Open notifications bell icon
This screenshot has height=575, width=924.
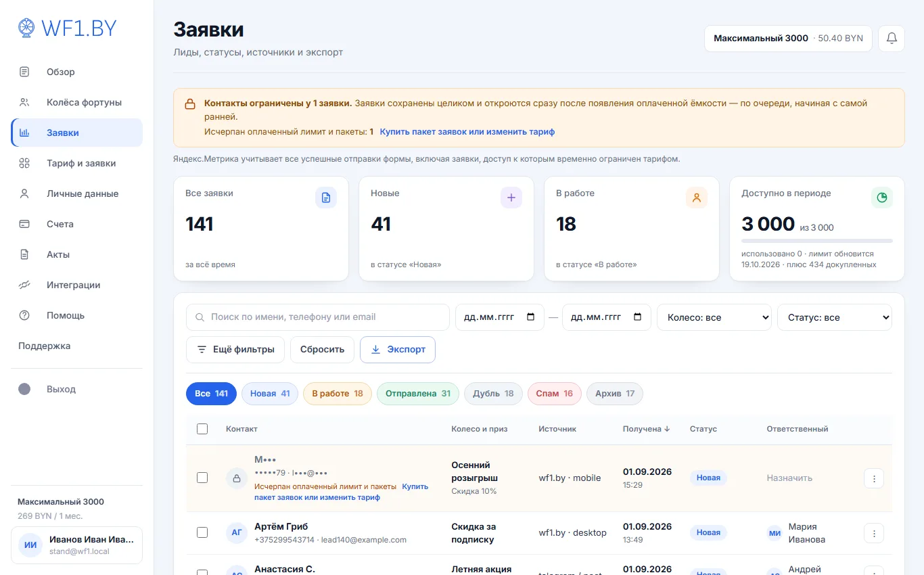coord(892,39)
